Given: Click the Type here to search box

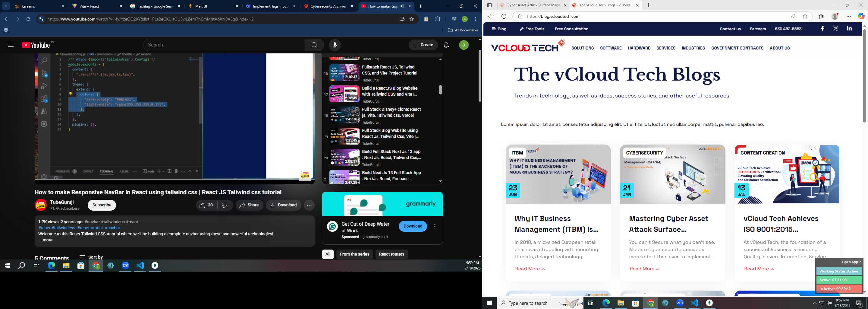Looking at the screenshot, I should pyautogui.click(x=540, y=303).
